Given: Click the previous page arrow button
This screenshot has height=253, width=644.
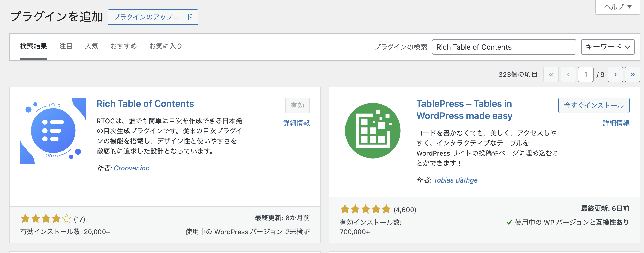Looking at the screenshot, I should tap(568, 74).
